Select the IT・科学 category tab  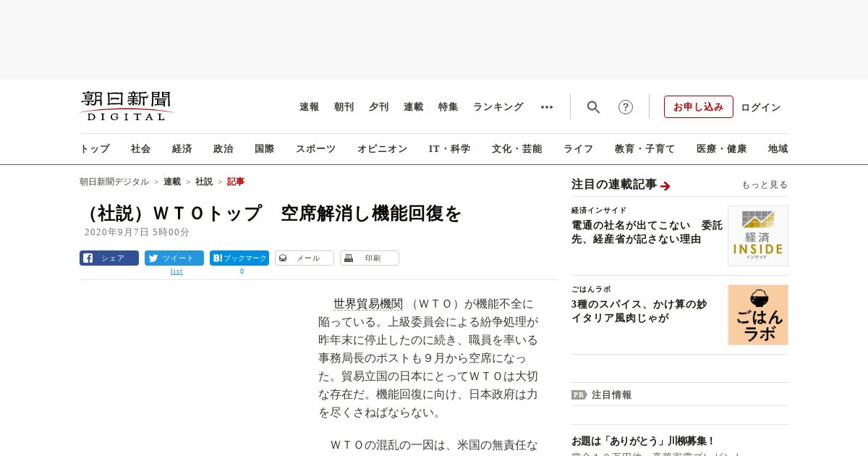pos(450,149)
